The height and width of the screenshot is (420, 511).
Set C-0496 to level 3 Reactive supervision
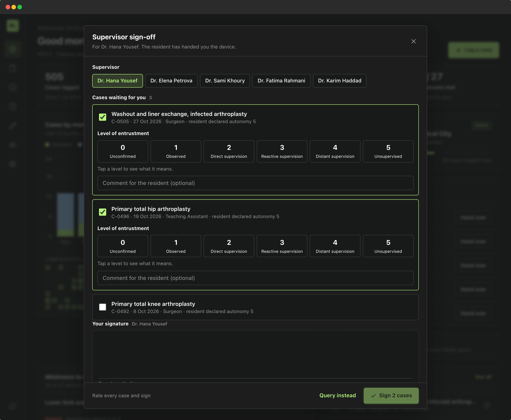point(282,246)
